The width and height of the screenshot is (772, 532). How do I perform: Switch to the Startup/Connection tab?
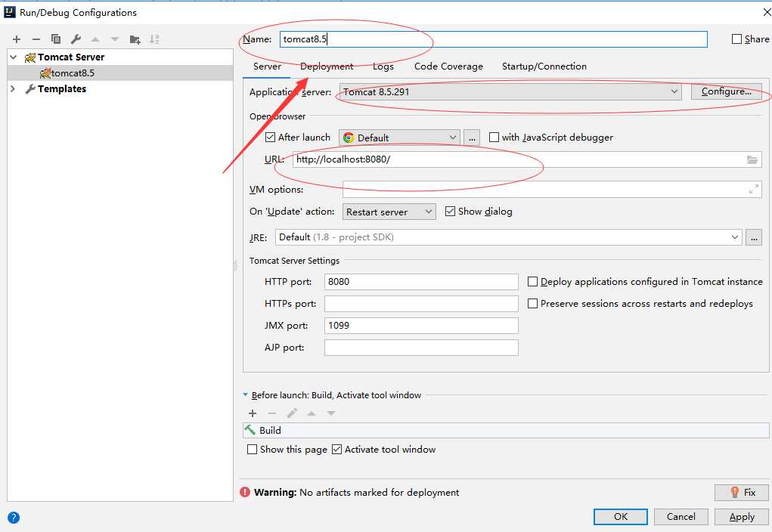pos(544,66)
